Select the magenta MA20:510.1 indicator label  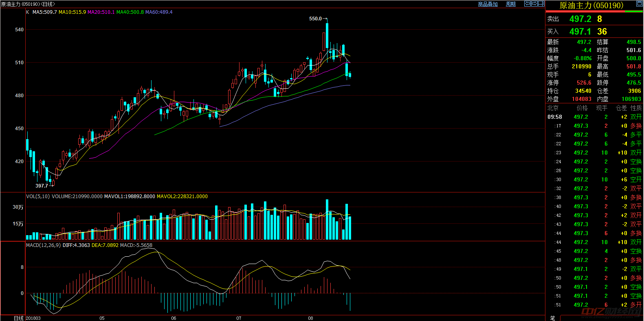[x=101, y=12]
